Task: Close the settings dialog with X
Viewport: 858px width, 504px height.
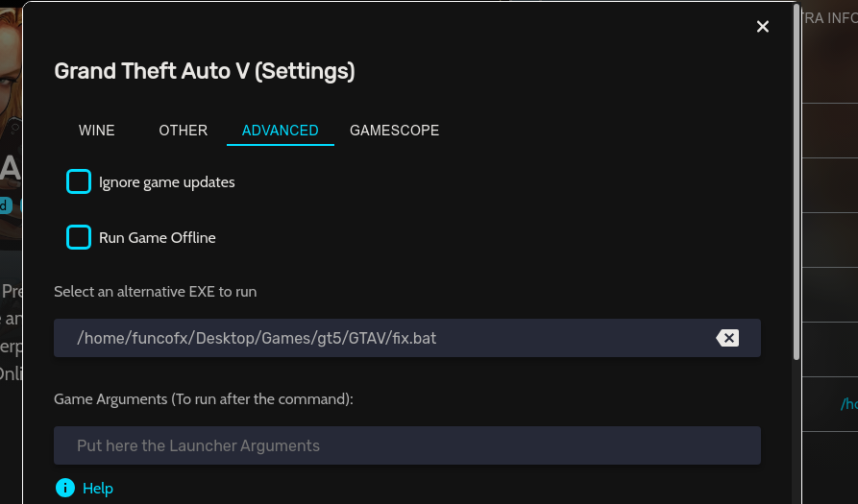Action: (x=763, y=27)
